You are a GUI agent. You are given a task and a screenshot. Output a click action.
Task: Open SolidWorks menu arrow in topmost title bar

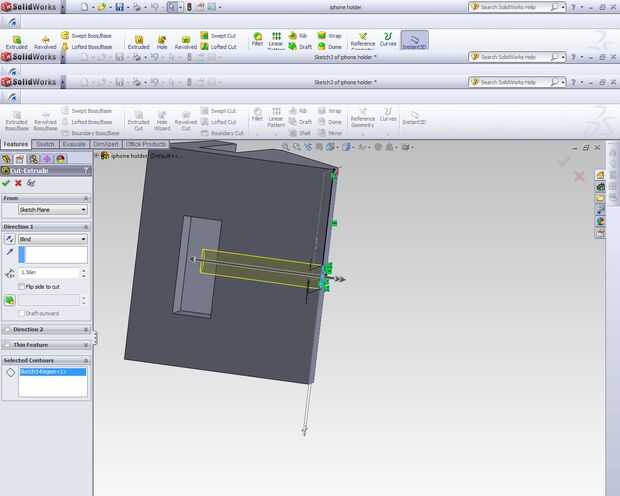click(x=63, y=7)
